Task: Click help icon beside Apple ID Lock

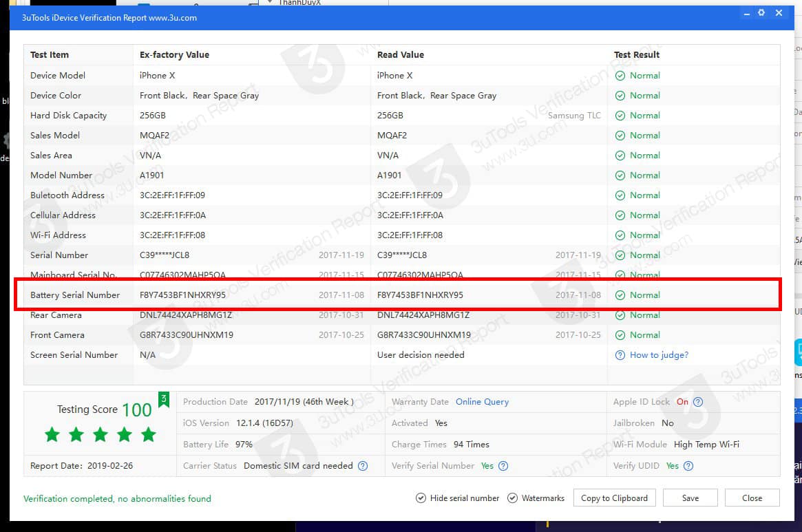Action: tap(698, 402)
